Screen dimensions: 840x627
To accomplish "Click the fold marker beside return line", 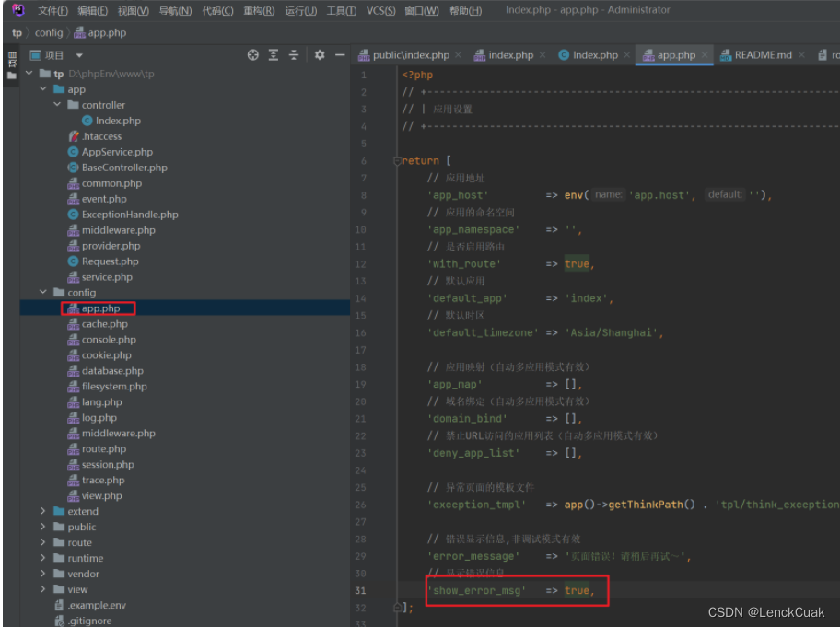I will 397,160.
